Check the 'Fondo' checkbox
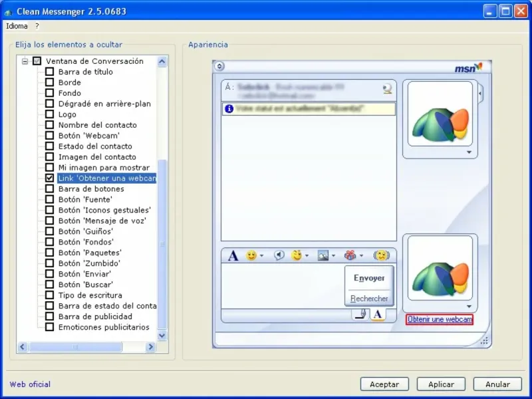Viewport: 532px width, 399px height. click(49, 92)
